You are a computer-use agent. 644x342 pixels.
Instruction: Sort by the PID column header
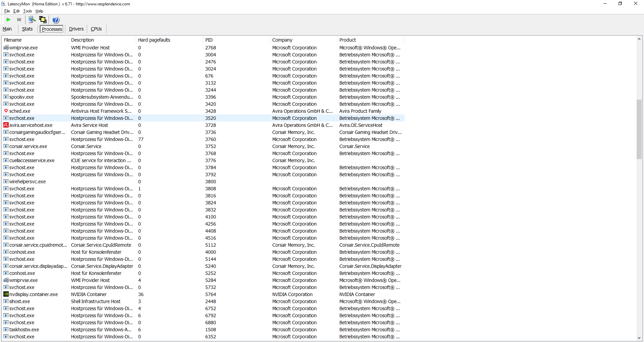[x=236, y=40]
